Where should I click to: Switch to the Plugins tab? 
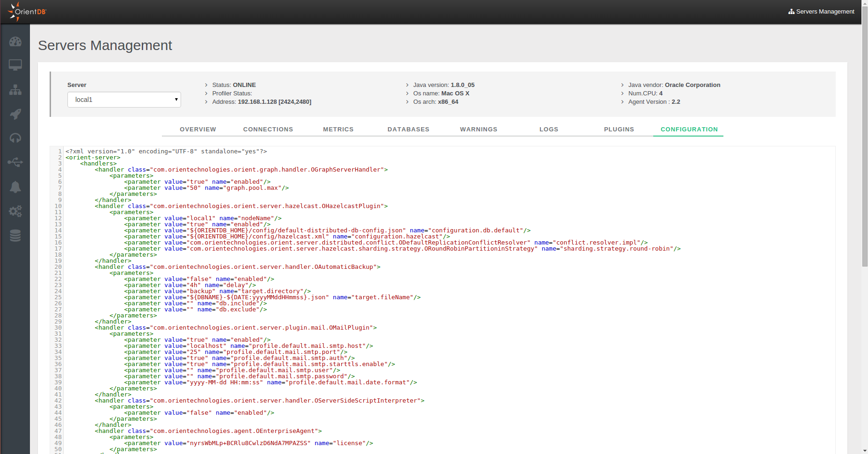619,130
